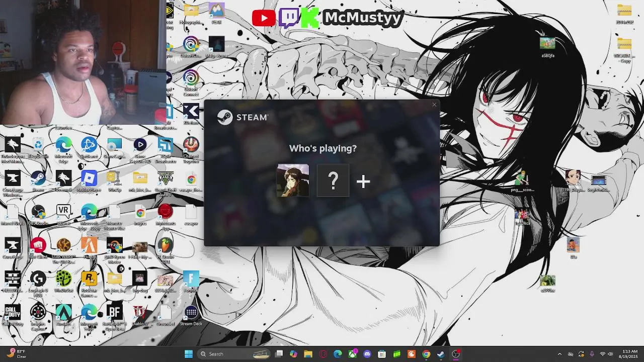Open FiveM desktop shortcut
The height and width of the screenshot is (362, 644).
click(89, 249)
